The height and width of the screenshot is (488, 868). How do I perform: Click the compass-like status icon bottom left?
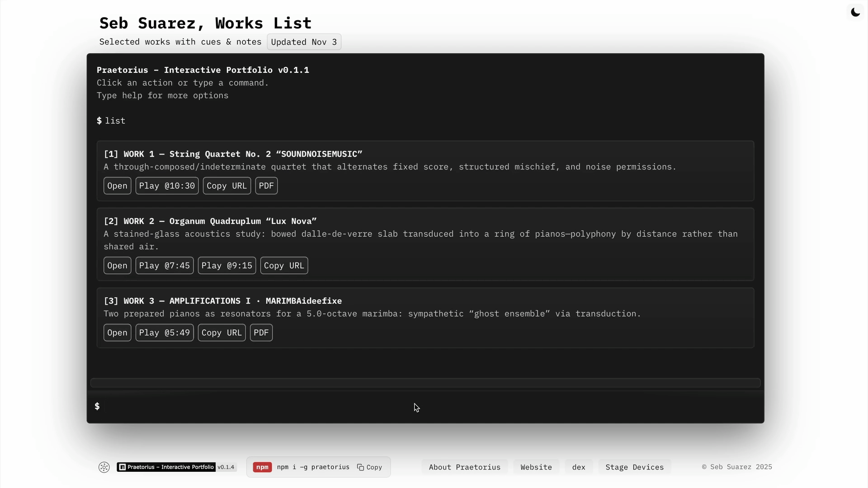point(104,467)
